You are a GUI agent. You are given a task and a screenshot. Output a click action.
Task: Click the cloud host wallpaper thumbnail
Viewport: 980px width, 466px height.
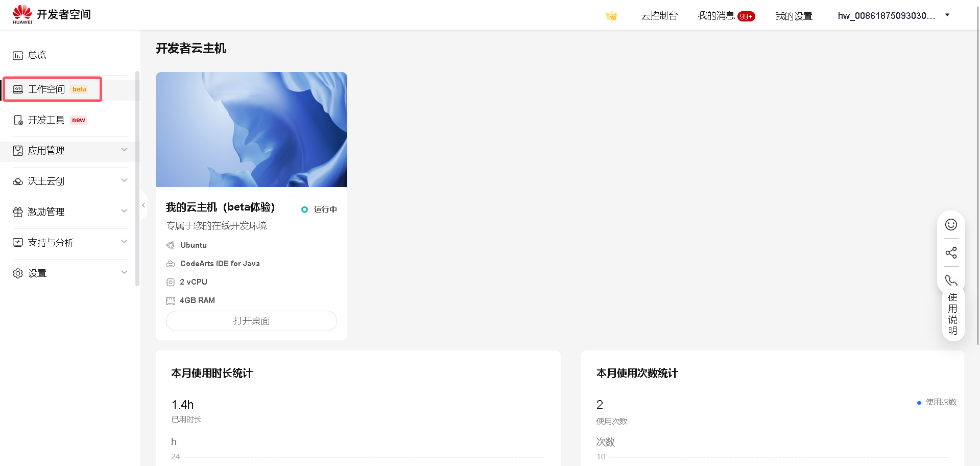coord(251,129)
